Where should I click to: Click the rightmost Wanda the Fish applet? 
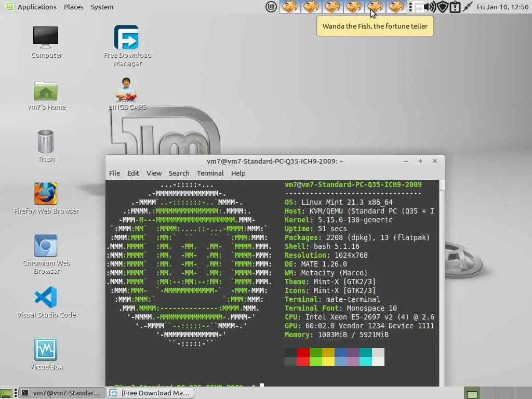(x=396, y=7)
